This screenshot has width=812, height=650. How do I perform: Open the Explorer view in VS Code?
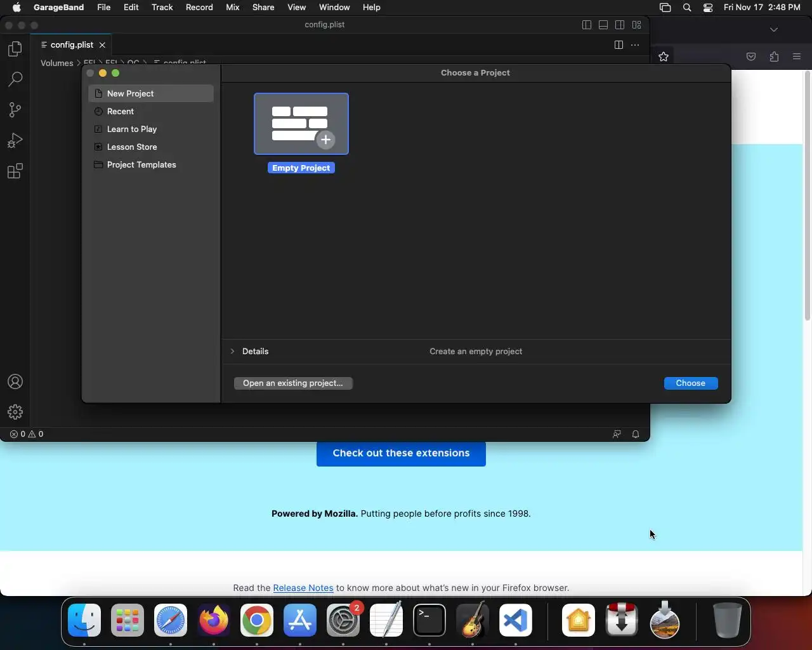pyautogui.click(x=15, y=49)
